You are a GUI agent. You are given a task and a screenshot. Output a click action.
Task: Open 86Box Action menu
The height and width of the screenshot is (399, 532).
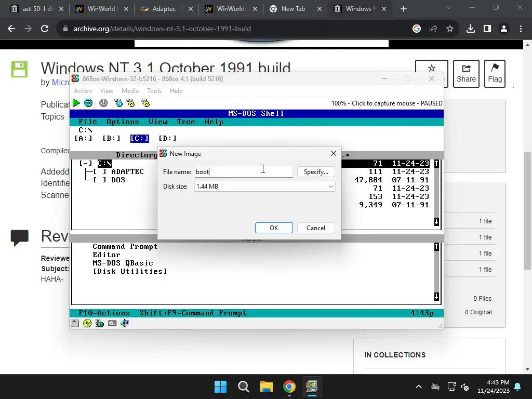point(83,91)
